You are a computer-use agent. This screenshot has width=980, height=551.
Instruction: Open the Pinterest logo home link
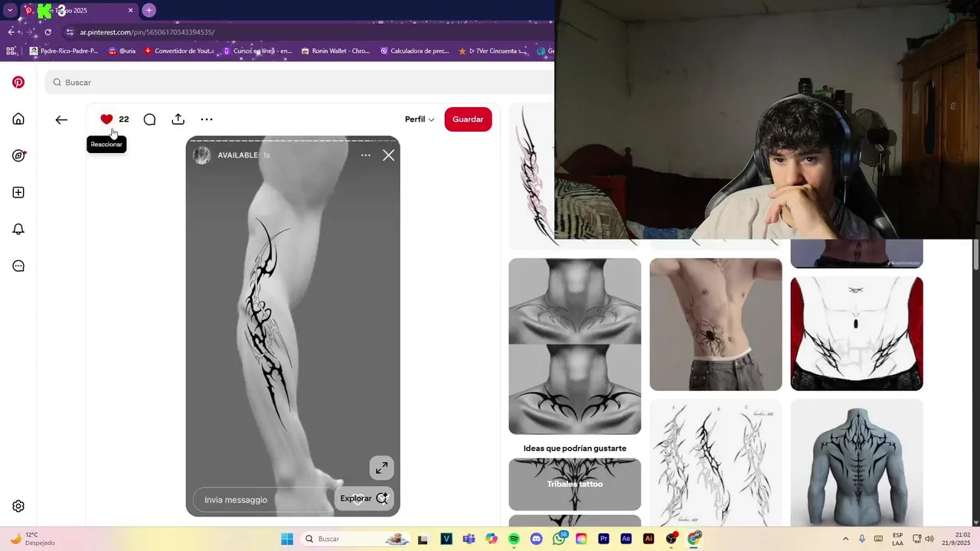pyautogui.click(x=18, y=82)
